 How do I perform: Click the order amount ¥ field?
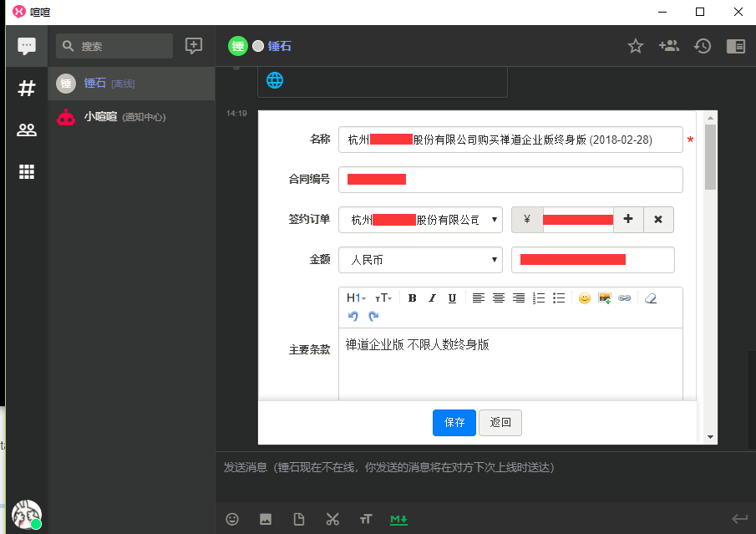tap(578, 220)
